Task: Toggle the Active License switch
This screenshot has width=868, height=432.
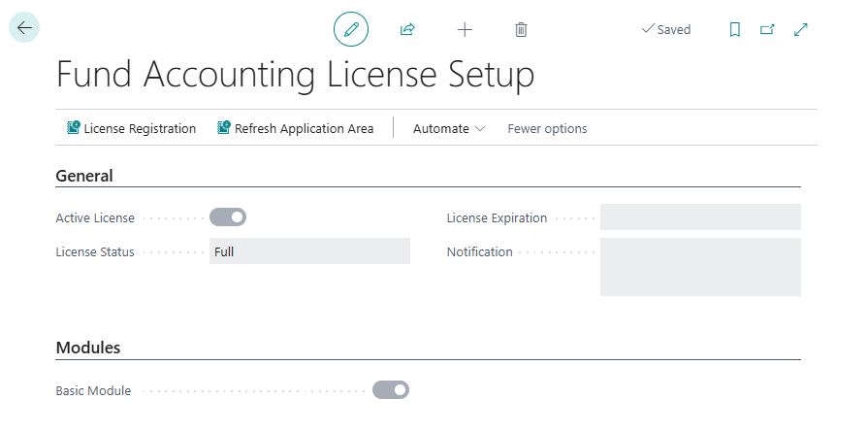Action: pos(228,217)
